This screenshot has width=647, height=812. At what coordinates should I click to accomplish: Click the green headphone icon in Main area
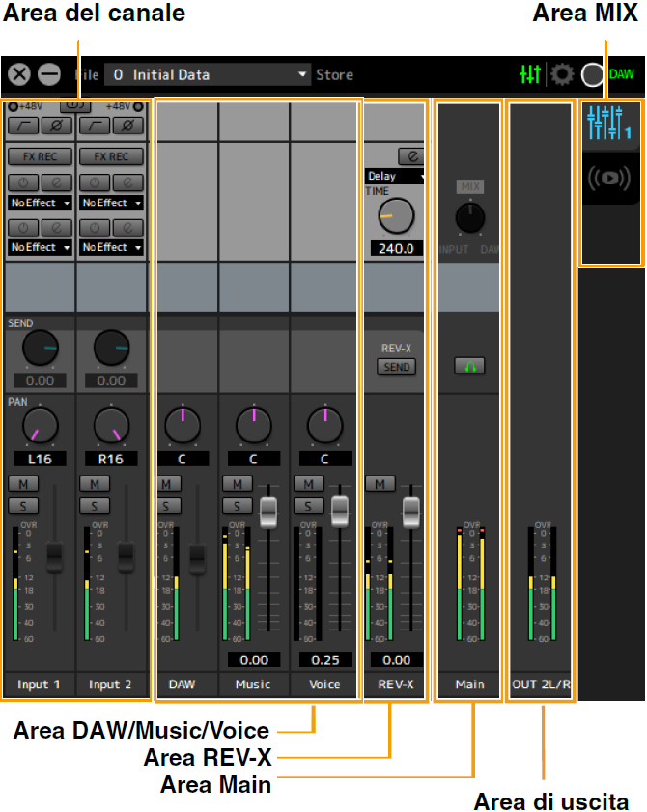point(469,366)
